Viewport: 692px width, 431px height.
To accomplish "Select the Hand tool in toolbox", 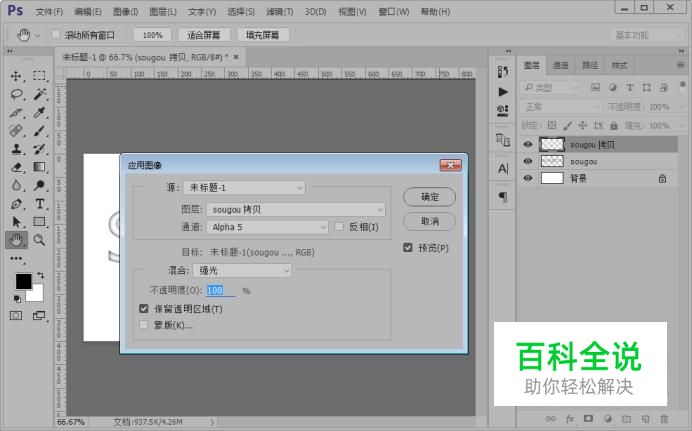I will pyautogui.click(x=16, y=240).
